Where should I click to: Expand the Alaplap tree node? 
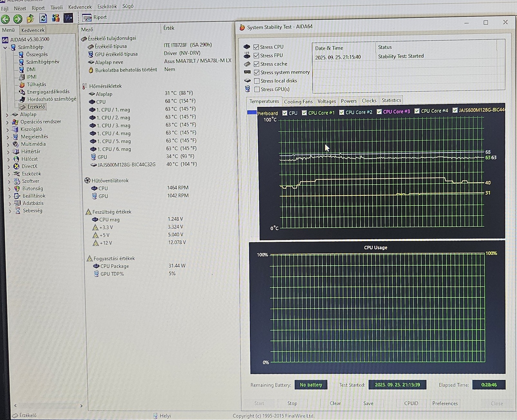tap(7, 114)
